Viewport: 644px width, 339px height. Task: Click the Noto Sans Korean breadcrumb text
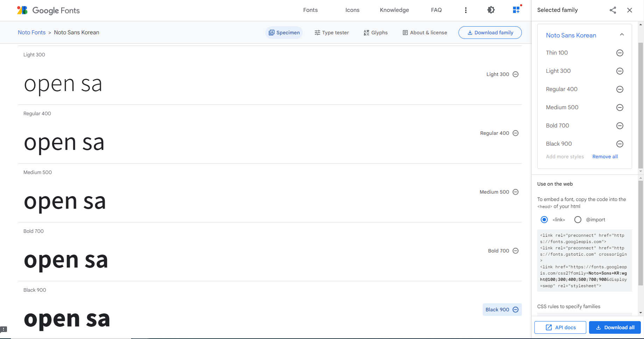[77, 33]
